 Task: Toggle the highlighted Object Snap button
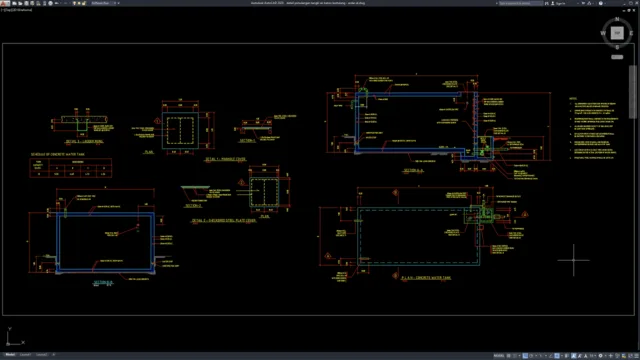[x=557, y=356]
